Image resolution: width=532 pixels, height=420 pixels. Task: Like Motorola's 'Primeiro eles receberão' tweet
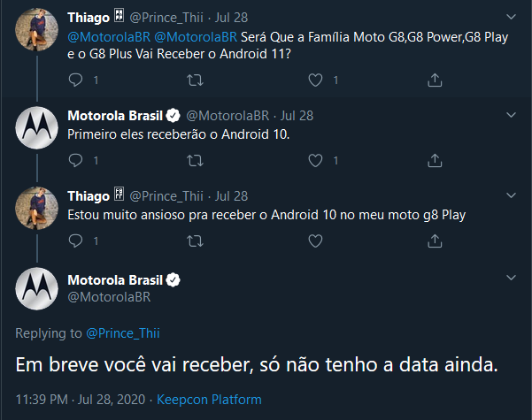(314, 160)
